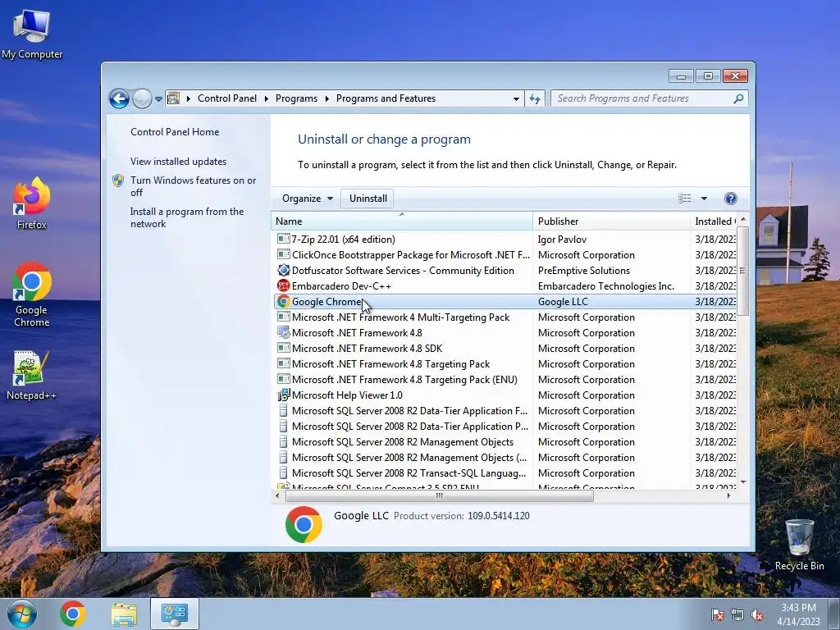Screen dimensions: 840x630
Task: Click icon of Microsoft .NET Framework 4.8 row
Action: click(283, 332)
